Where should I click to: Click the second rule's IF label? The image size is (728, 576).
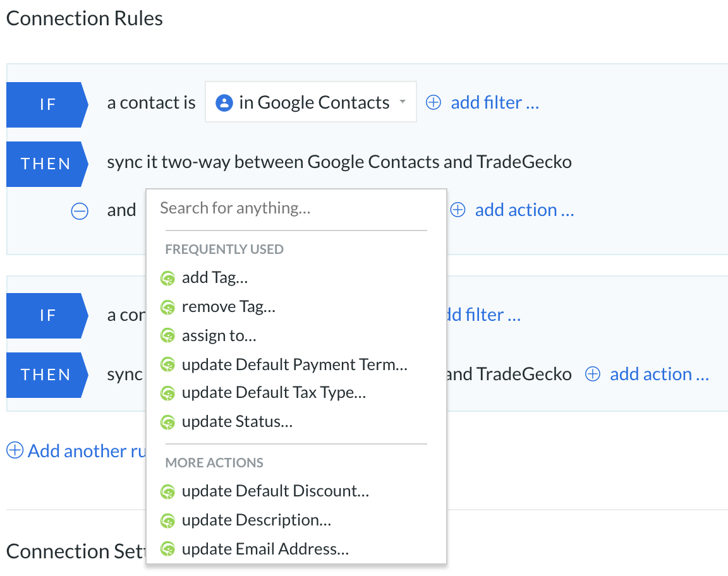(x=47, y=316)
